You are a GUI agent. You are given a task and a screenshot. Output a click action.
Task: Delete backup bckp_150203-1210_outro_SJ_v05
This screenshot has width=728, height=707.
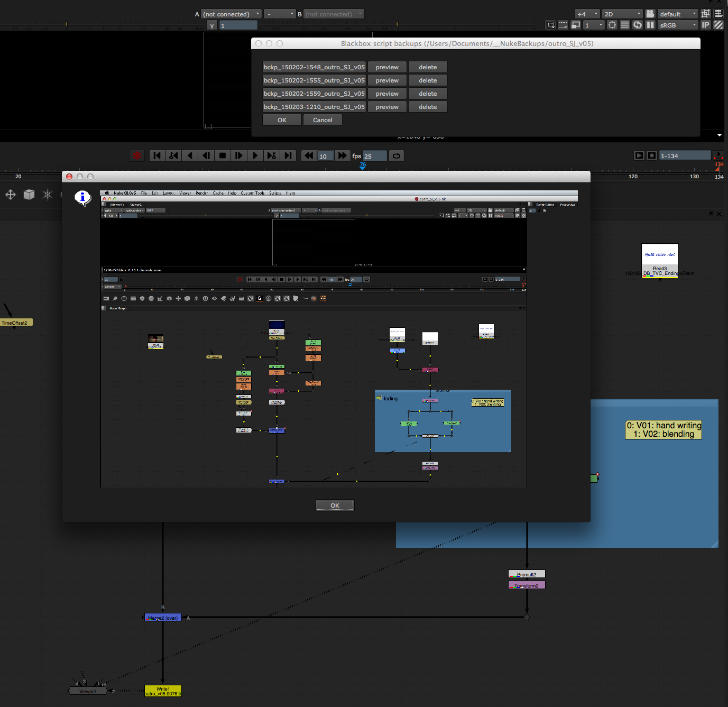pos(428,107)
